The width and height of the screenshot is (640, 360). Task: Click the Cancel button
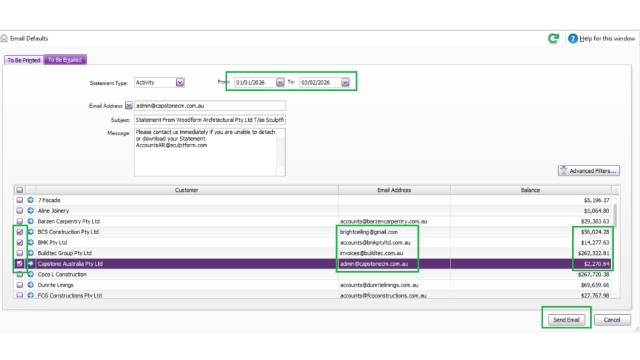click(612, 320)
